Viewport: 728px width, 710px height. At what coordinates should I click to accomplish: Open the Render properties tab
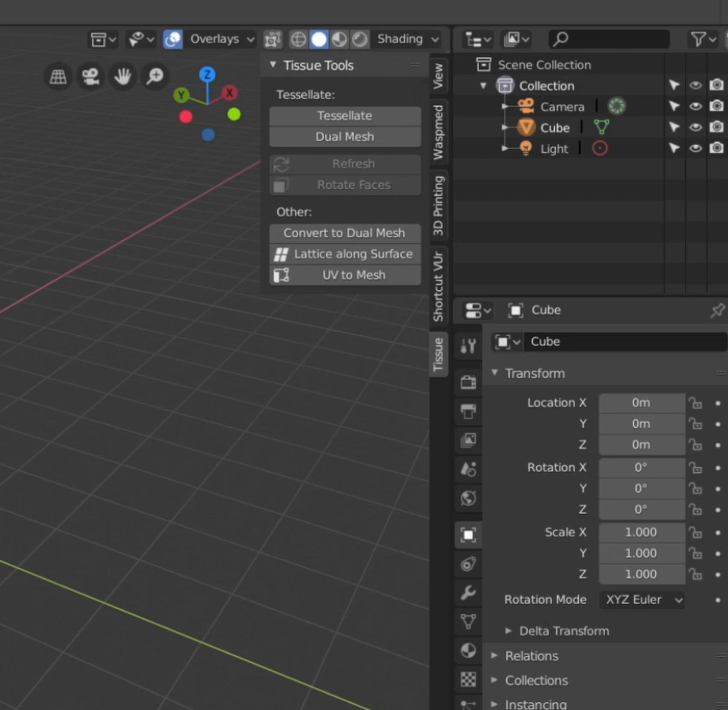[468, 383]
